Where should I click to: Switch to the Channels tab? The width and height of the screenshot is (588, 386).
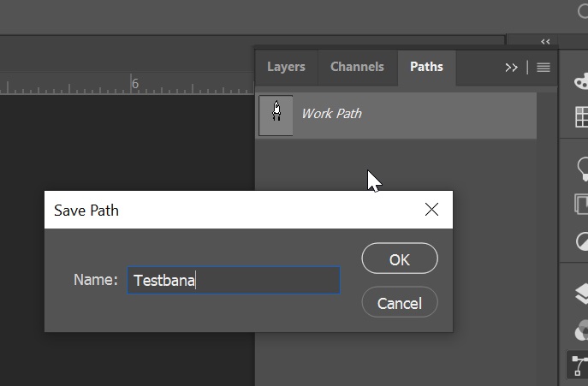[x=357, y=67]
